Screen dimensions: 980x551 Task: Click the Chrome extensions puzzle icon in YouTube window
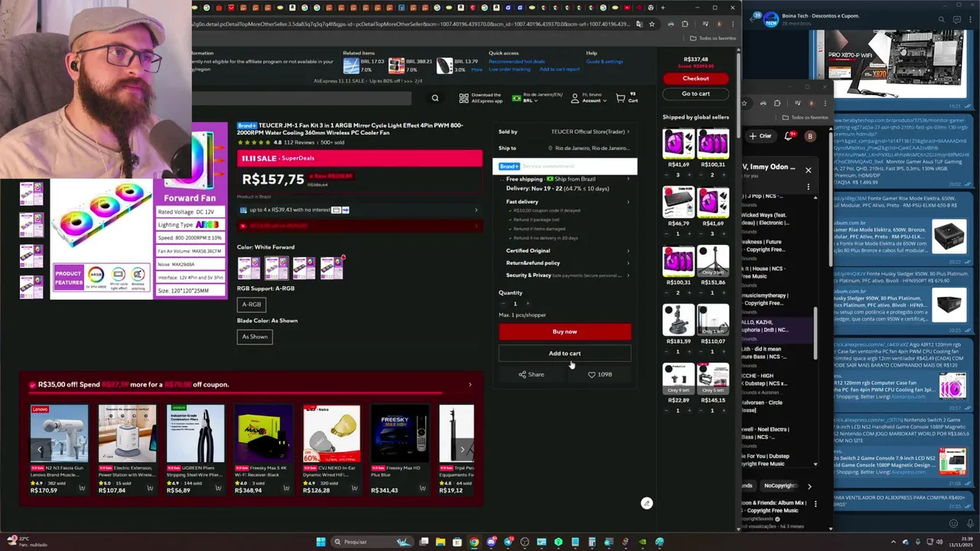click(777, 103)
